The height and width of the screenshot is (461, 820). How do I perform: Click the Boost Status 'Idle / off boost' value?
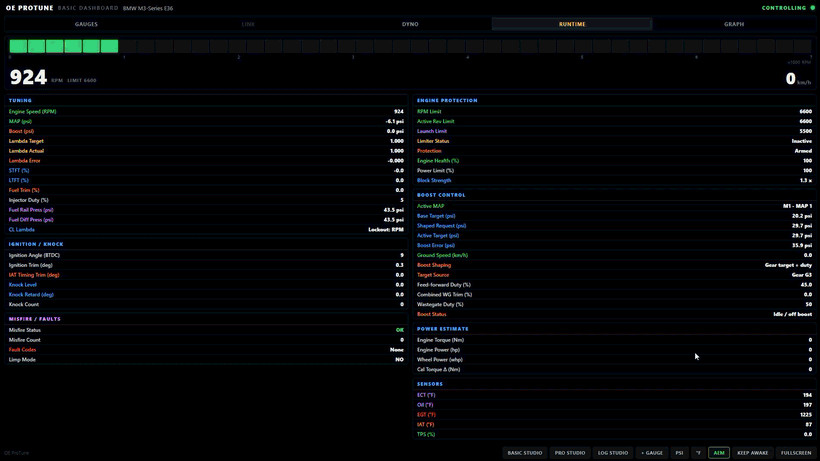pyautogui.click(x=793, y=314)
